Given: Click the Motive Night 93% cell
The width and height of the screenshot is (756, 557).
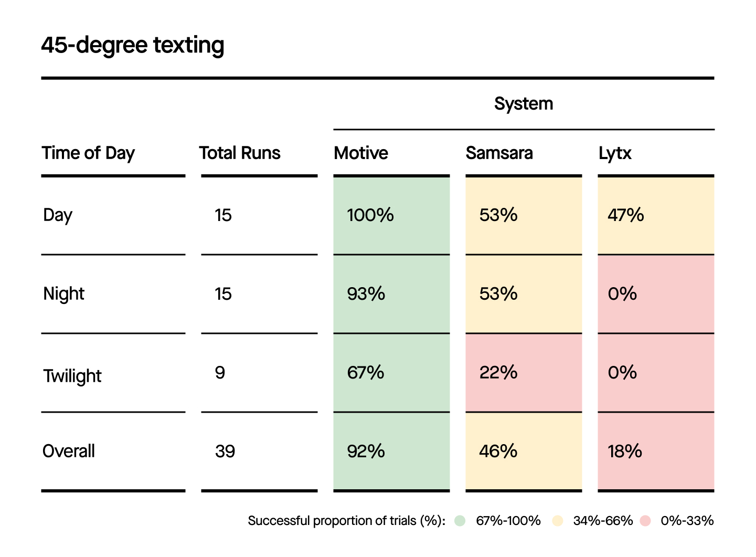Looking at the screenshot, I should pyautogui.click(x=391, y=294).
